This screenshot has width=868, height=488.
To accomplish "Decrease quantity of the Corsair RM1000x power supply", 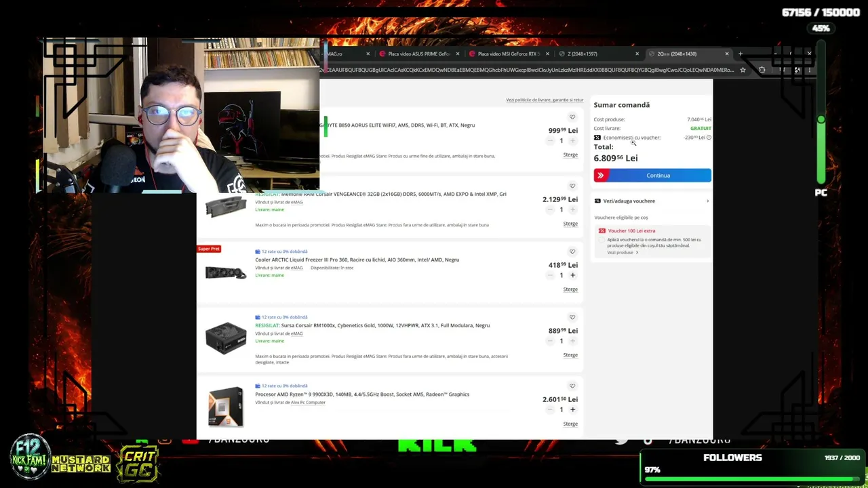I will 550,341.
